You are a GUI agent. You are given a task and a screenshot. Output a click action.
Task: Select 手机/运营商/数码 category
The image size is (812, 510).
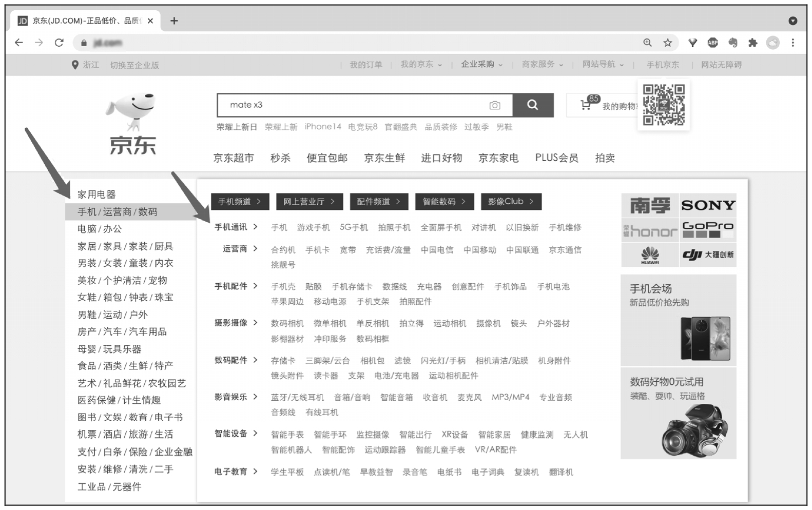click(130, 212)
